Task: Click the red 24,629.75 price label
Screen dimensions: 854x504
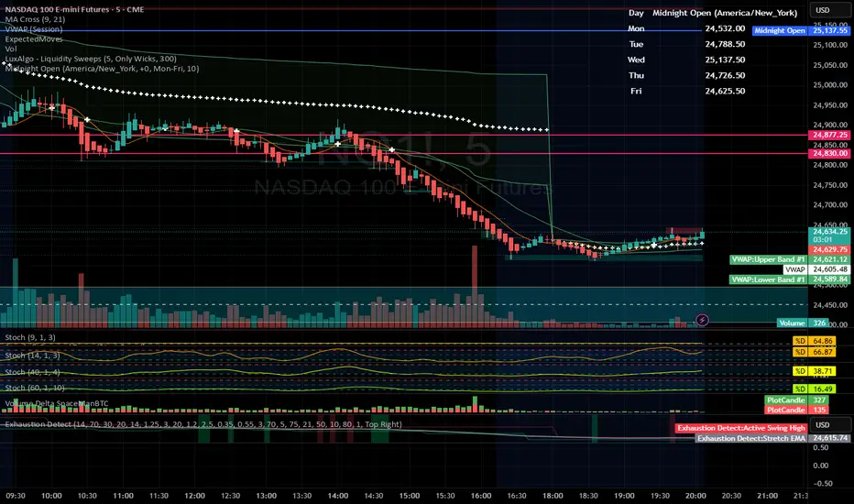Action: 830,249
